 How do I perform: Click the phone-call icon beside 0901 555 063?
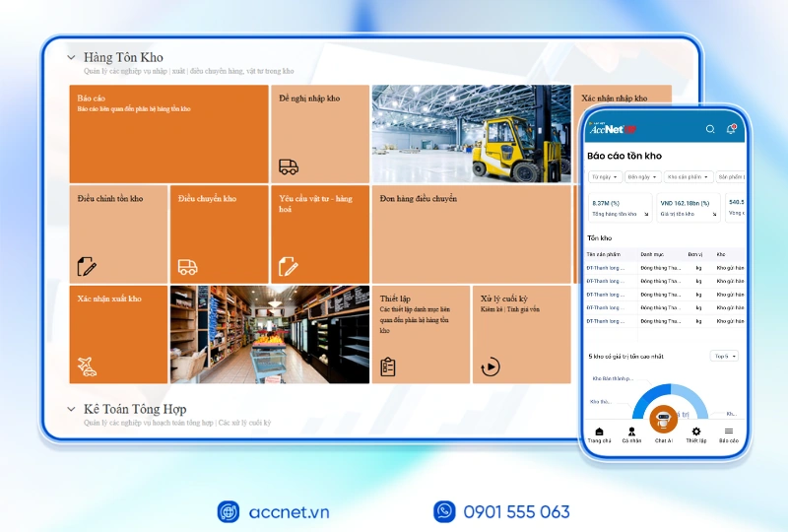444,512
